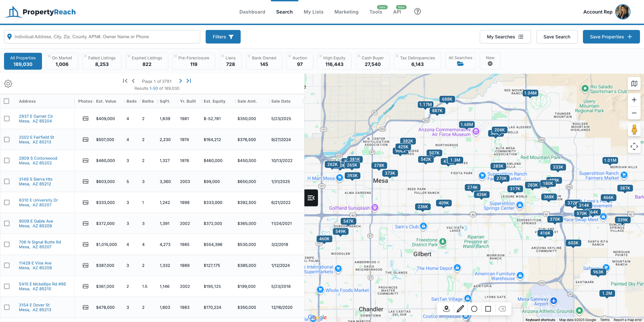Open 2502 E Fairfield St property link
This screenshot has height=322, width=644.
point(36,137)
